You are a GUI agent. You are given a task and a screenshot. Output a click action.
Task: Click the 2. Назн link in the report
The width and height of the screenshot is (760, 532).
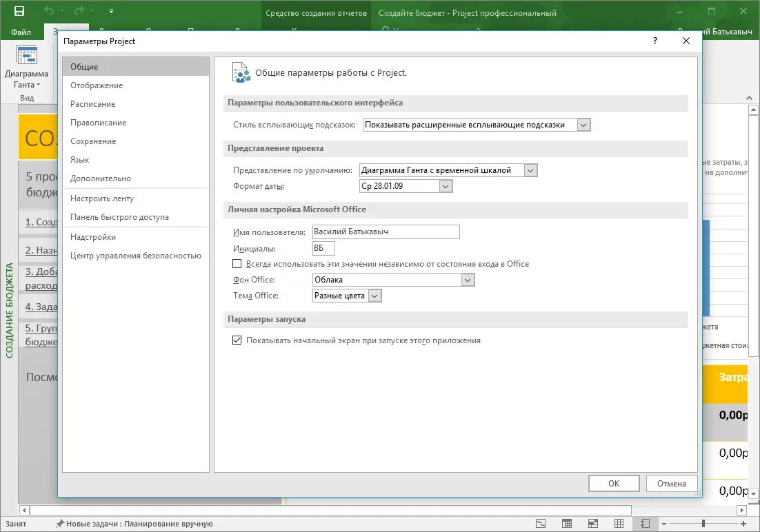click(41, 250)
